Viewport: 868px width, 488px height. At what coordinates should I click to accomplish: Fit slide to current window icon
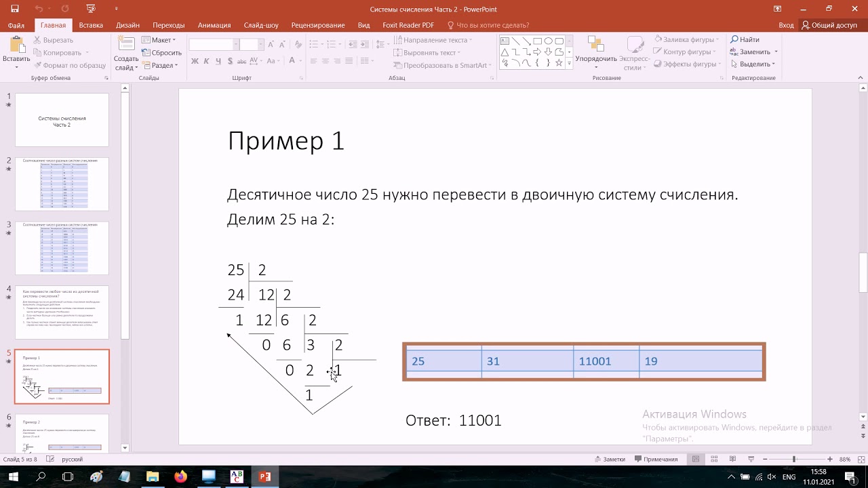tap(860, 459)
